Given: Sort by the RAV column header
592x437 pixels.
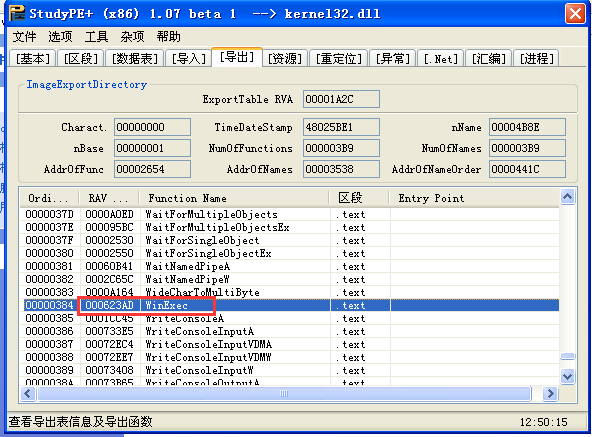Looking at the screenshot, I should point(109,198).
